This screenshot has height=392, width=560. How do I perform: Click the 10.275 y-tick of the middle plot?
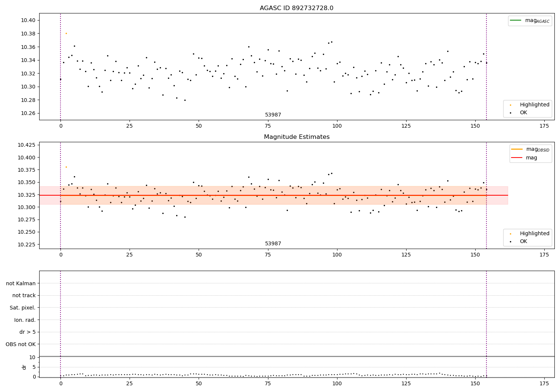(x=27, y=220)
